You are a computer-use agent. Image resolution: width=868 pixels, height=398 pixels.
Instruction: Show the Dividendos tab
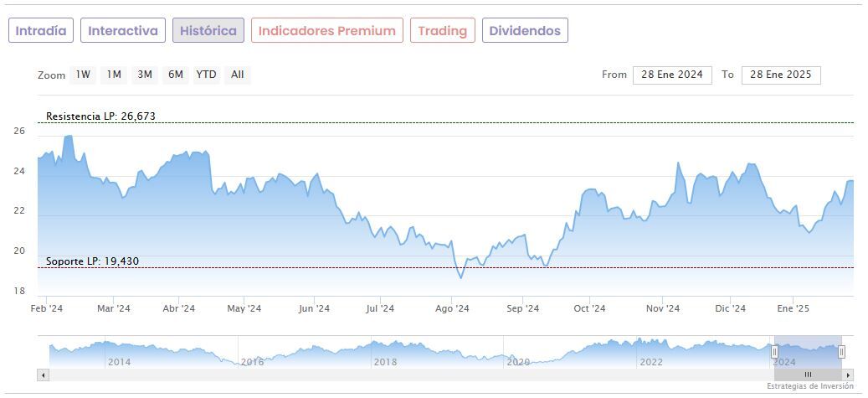click(x=525, y=31)
